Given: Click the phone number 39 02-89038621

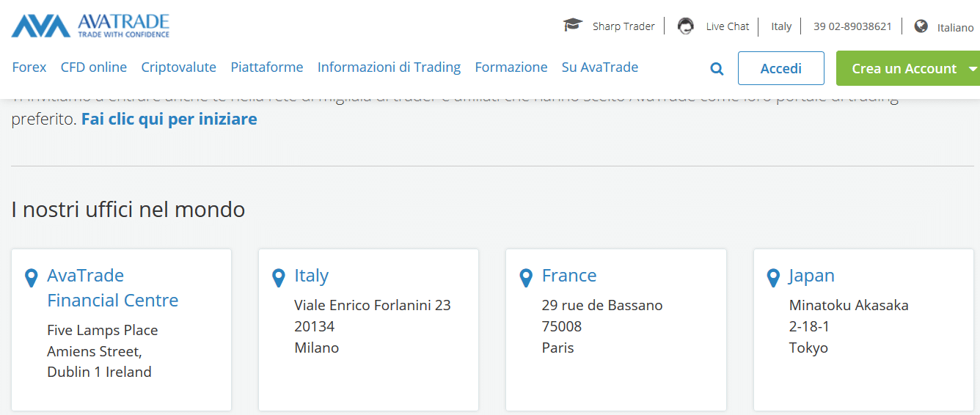Looking at the screenshot, I should [852, 26].
